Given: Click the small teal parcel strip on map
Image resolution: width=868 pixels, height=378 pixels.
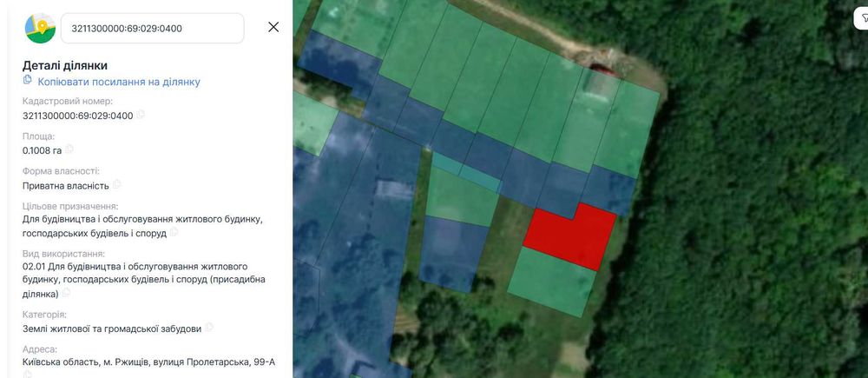Looking at the screenshot, I should point(466,172).
